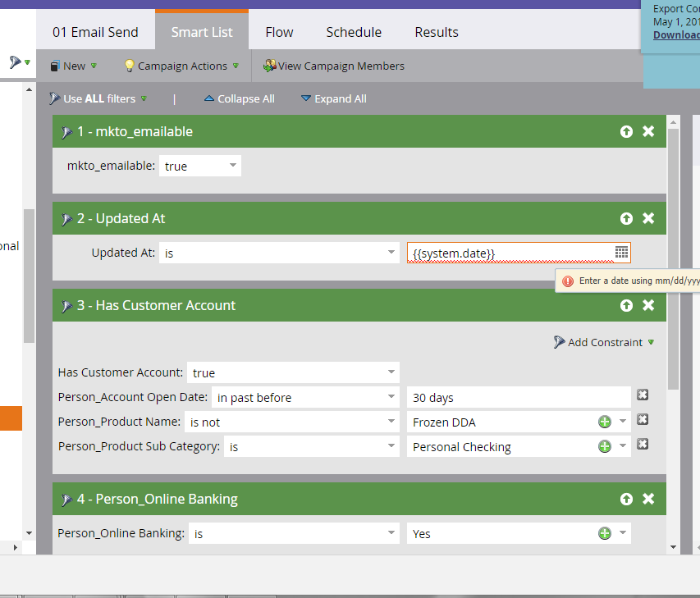Remove the Person_Account Open Date constraint
700x598 pixels.
point(643,395)
